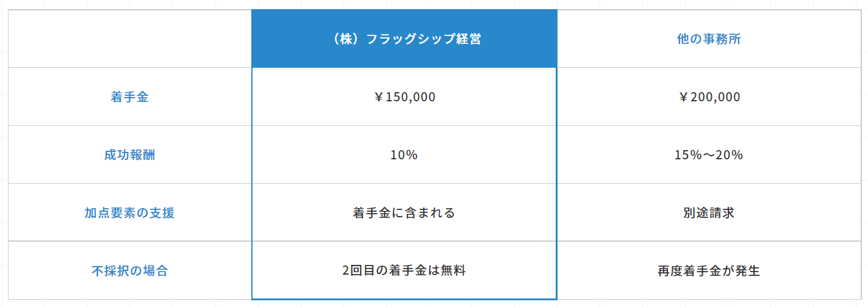The width and height of the screenshot is (868, 307).
Task: Click the 他の事務所 column header
Action: pos(709,39)
